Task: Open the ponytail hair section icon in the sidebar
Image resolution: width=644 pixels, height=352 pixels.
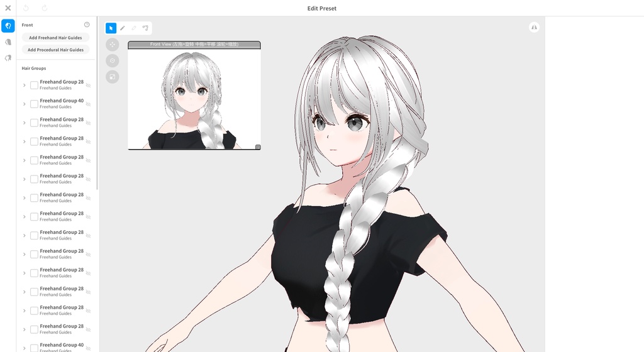Action: click(8, 58)
